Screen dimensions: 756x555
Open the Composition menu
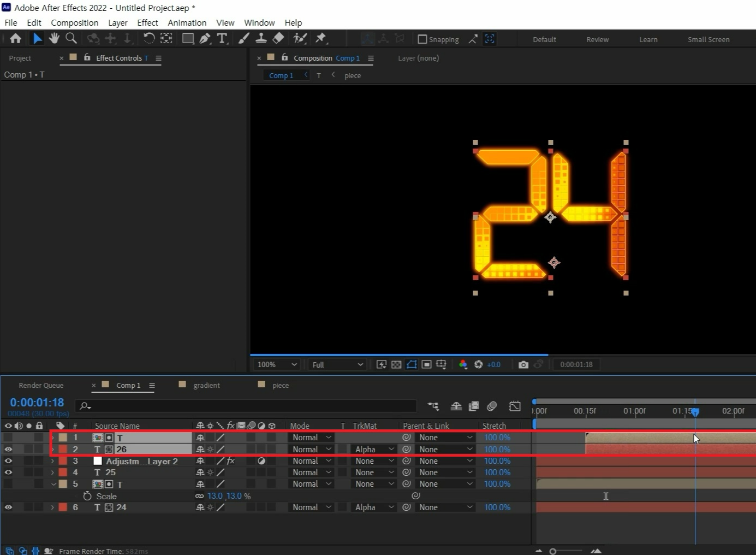[75, 22]
